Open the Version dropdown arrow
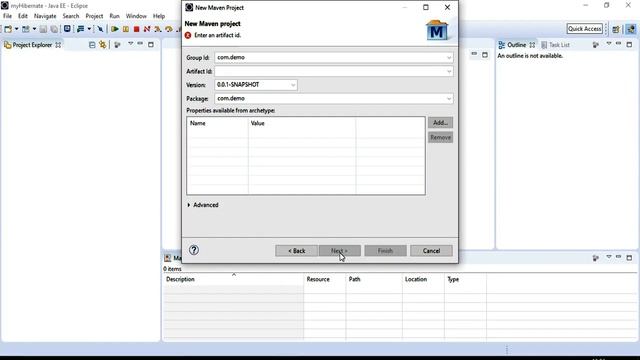Image resolution: width=640 pixels, height=360 pixels. (x=293, y=85)
